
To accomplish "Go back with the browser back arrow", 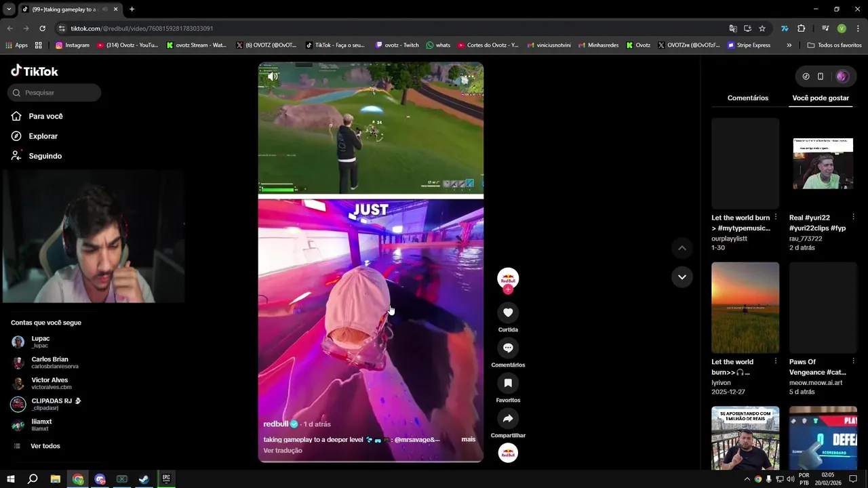I will pos(9,28).
